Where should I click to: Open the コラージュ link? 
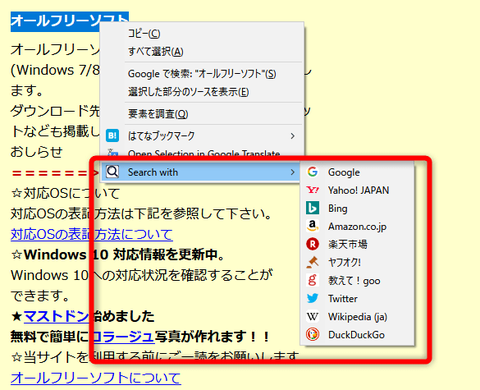coord(123,337)
